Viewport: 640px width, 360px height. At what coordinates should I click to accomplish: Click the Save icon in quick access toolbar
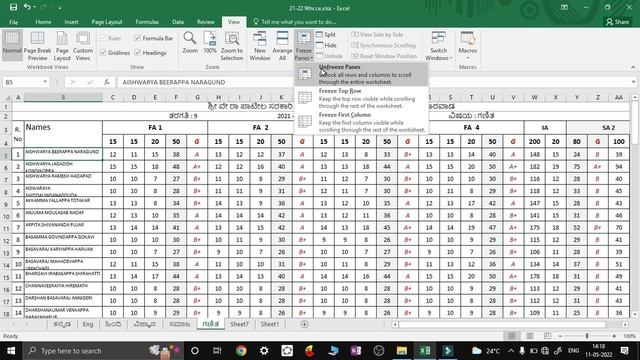[13, 7]
